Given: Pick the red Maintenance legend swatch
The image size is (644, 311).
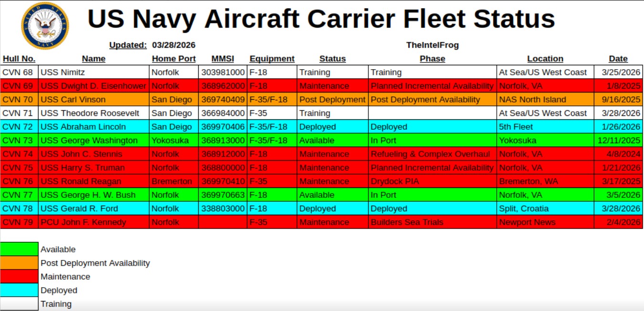Looking at the screenshot, I should pyautogui.click(x=19, y=277).
